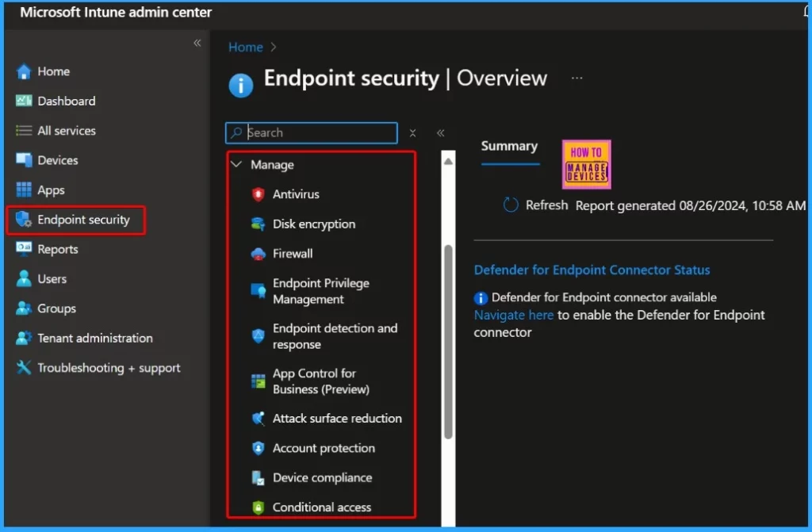Open the ellipsis more options menu

coord(577,78)
